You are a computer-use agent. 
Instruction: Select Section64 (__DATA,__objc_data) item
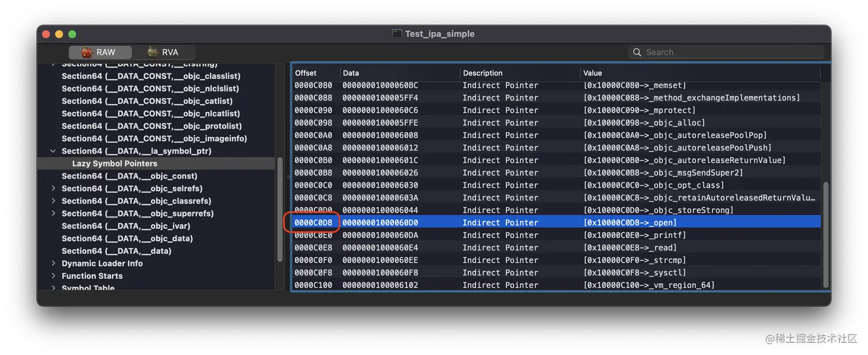pyautogui.click(x=127, y=238)
